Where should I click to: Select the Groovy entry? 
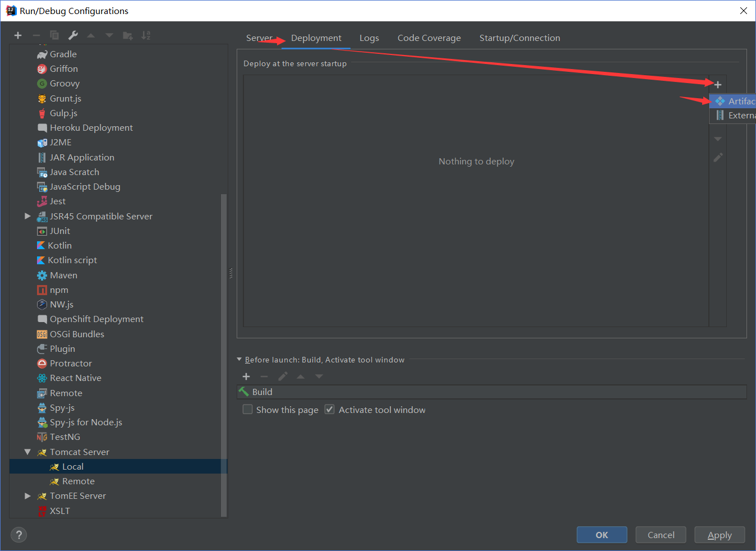pos(64,84)
